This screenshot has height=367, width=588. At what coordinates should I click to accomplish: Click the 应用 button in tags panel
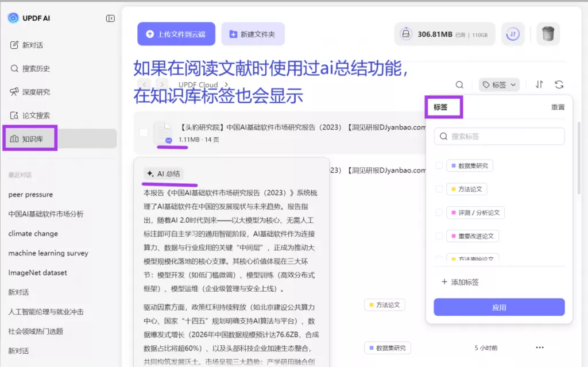click(499, 307)
